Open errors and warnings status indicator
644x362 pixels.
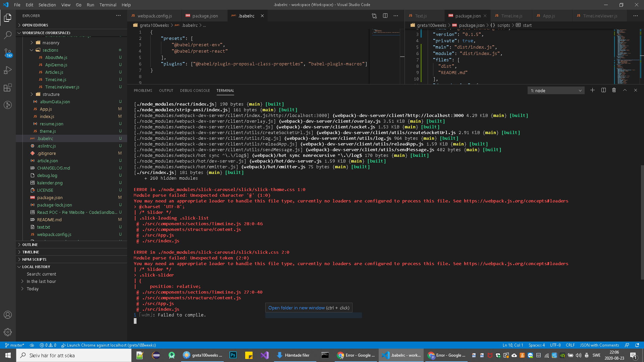(x=48, y=345)
